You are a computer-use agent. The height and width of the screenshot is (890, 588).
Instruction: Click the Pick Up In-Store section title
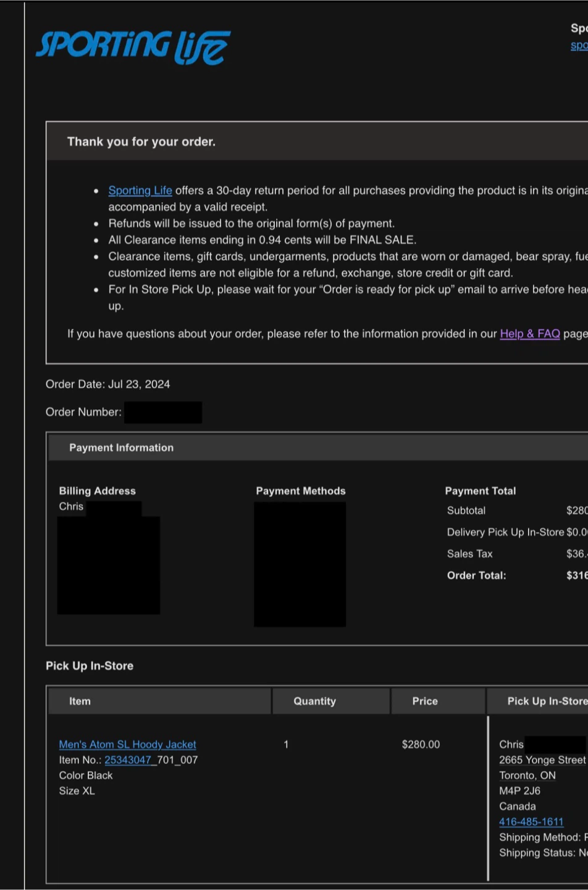pos(90,666)
